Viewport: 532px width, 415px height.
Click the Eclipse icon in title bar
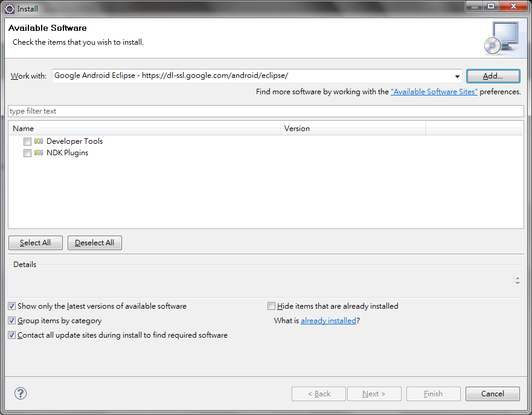pyautogui.click(x=10, y=9)
